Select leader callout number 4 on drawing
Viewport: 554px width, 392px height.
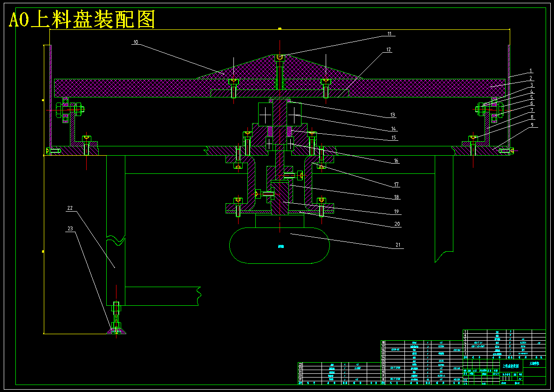pyautogui.click(x=531, y=91)
